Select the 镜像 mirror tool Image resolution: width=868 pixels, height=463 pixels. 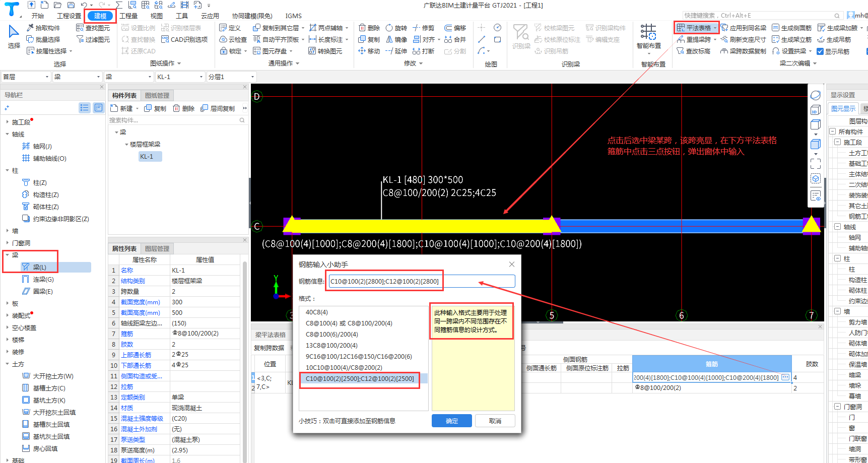(x=396, y=39)
